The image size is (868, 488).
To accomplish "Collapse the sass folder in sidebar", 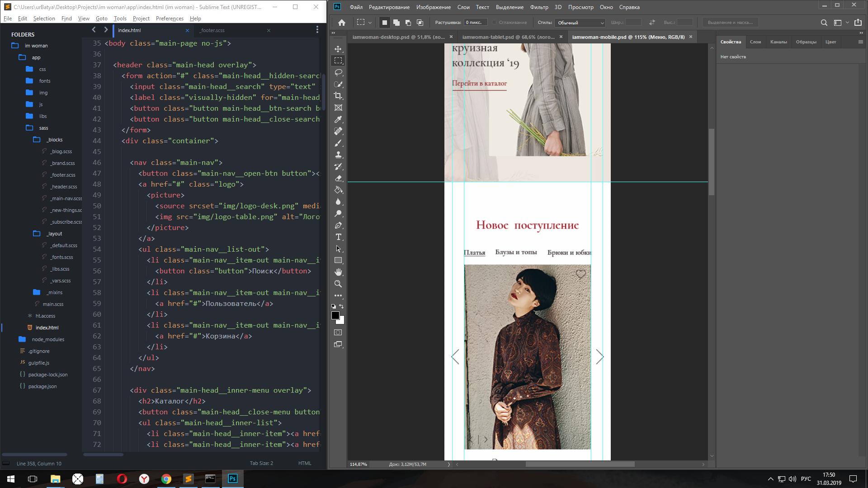I will pyautogui.click(x=29, y=128).
